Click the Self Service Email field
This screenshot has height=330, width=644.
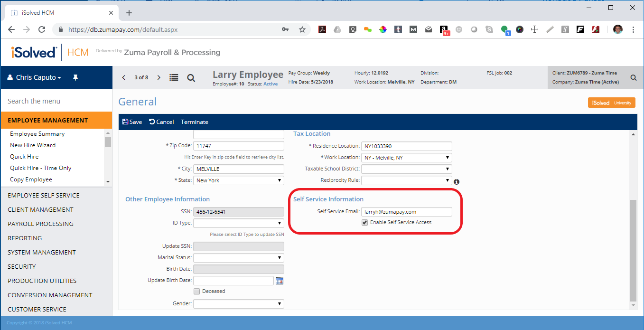click(x=406, y=212)
